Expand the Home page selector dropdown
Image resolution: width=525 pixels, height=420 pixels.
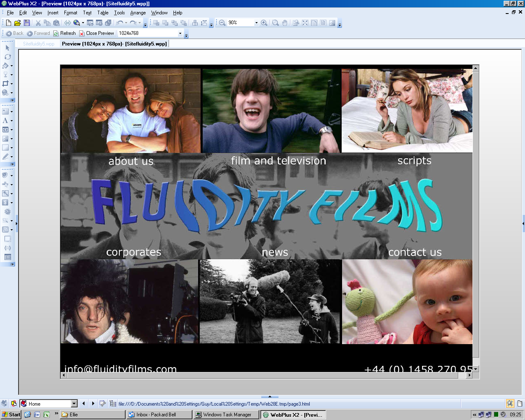74,404
